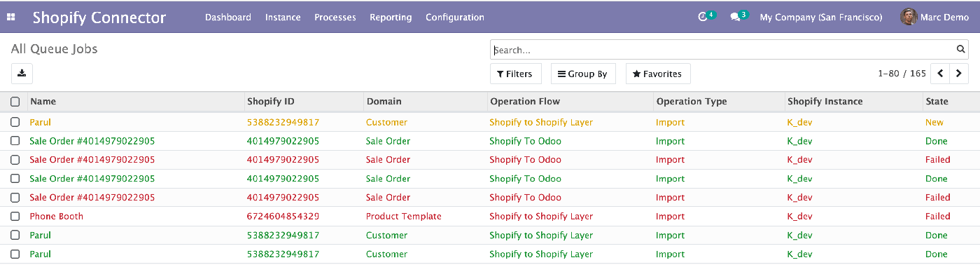The width and height of the screenshot is (980, 265).
Task: Click yellow Shopify ID 5388232949817 cell
Action: (283, 122)
